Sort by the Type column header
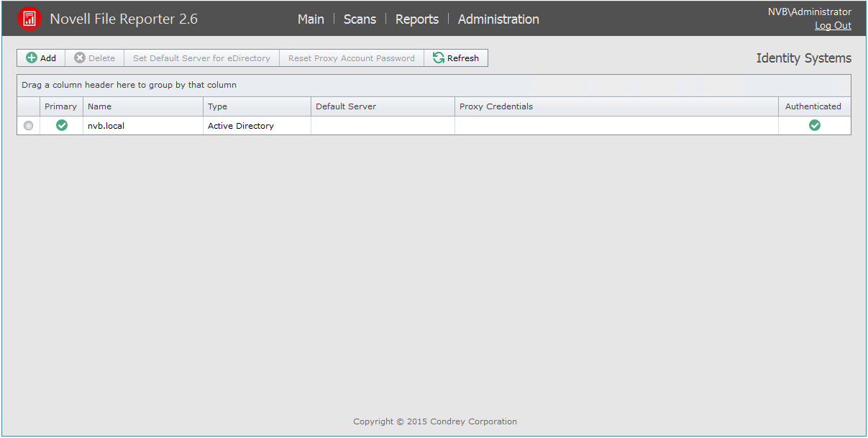 [257, 106]
